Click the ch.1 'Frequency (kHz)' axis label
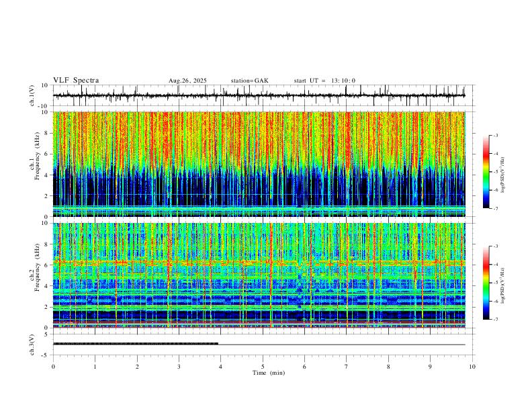The height and width of the screenshot is (411, 532). tap(37, 156)
